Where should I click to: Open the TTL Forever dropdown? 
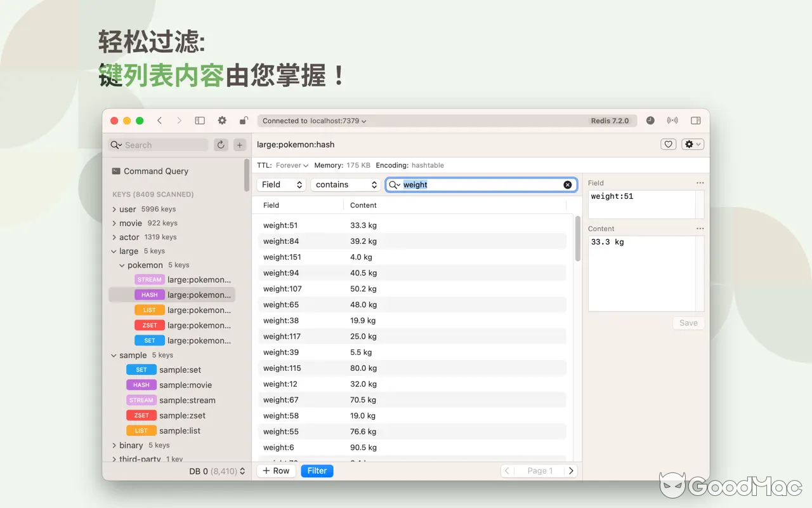[x=291, y=165]
